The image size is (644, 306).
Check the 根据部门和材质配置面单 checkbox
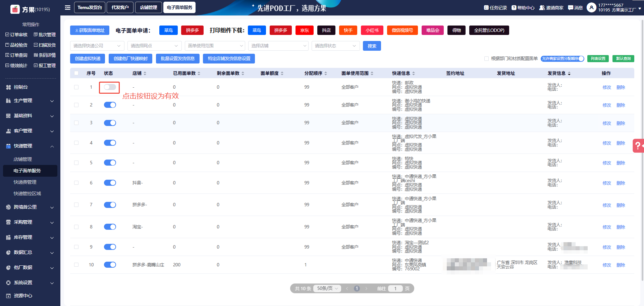coord(486,59)
